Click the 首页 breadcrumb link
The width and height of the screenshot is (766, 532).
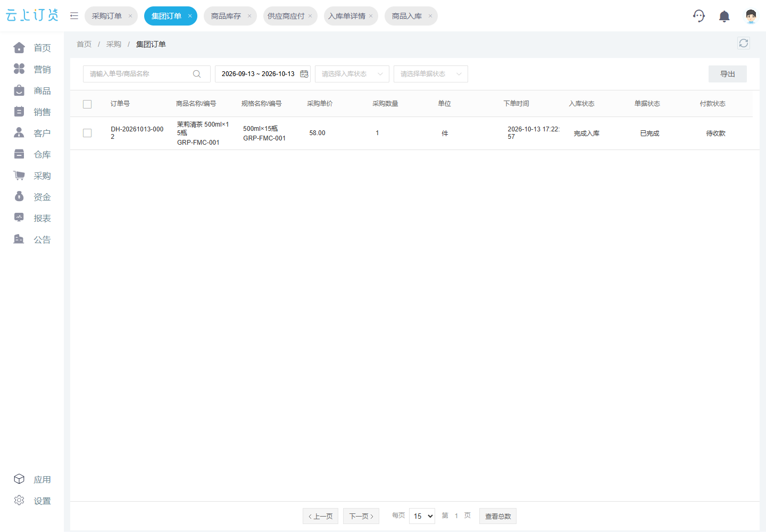pos(84,44)
